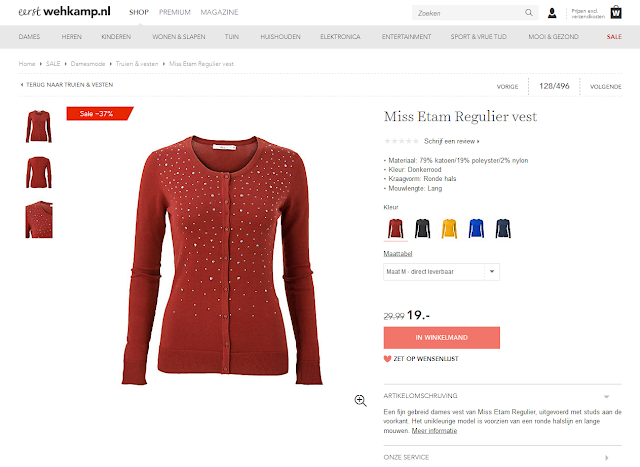Viewport: 640px width, 467px height.
Task: Click the star rating icons
Action: pyautogui.click(x=401, y=141)
